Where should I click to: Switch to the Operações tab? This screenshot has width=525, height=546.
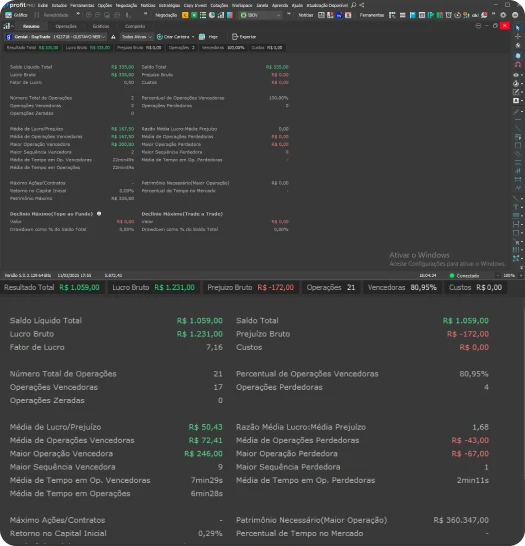pyautogui.click(x=66, y=26)
